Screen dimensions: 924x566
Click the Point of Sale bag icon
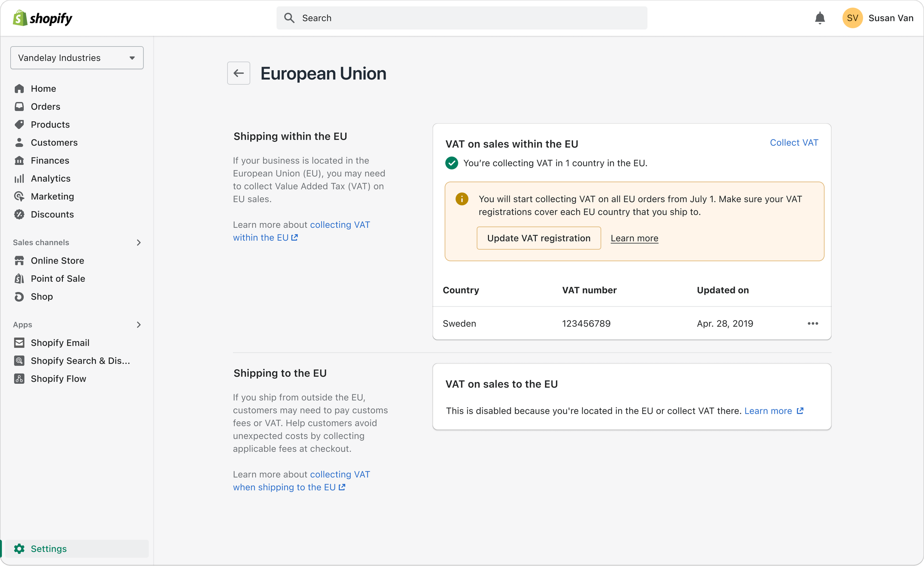pyautogui.click(x=19, y=278)
